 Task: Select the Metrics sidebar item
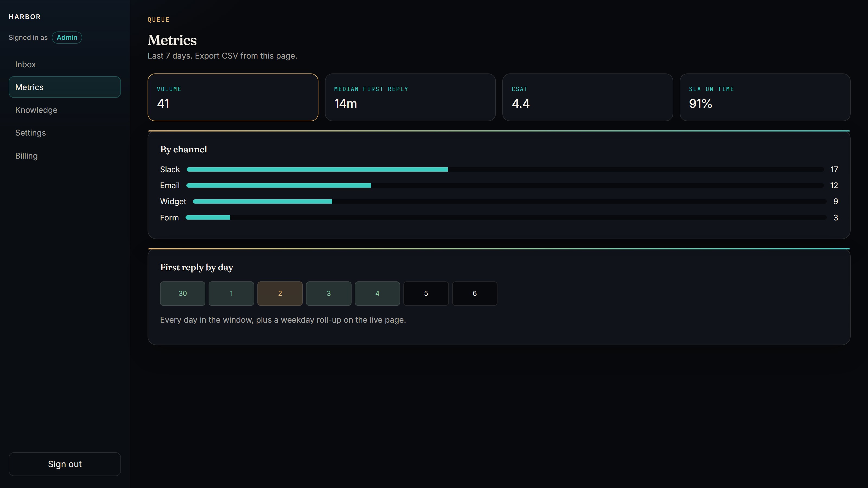coord(65,87)
